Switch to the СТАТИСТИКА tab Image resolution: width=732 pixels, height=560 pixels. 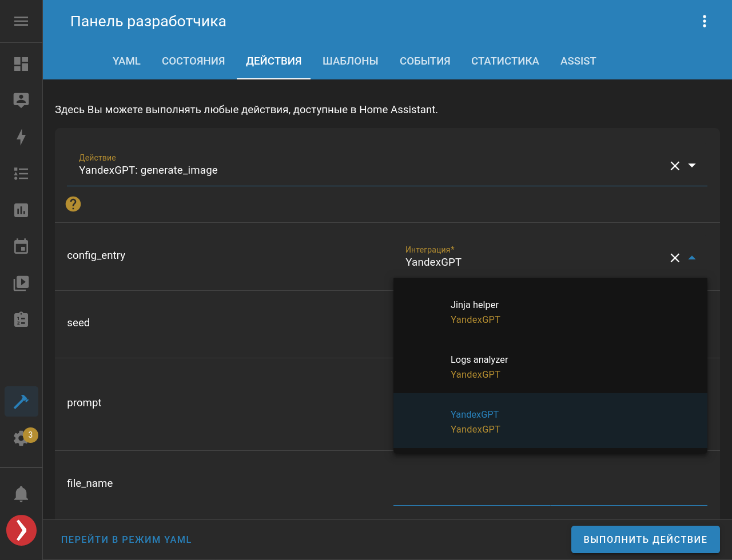(505, 61)
